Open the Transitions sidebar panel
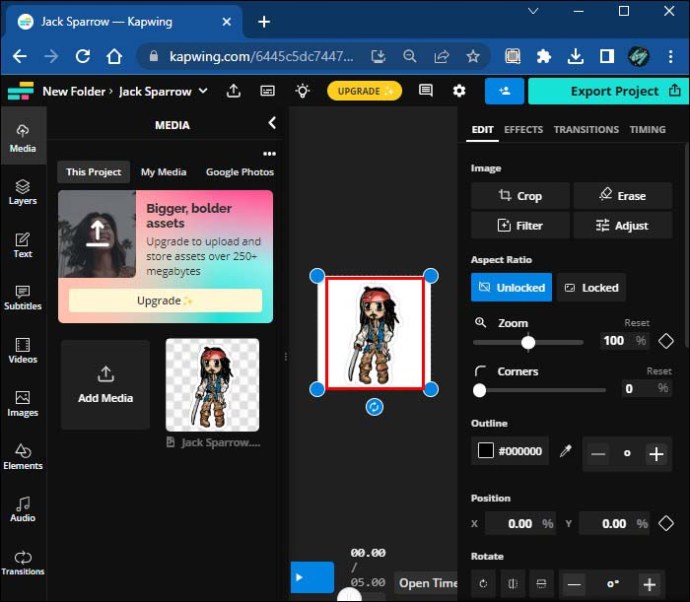This screenshot has width=690, height=602. point(22,563)
